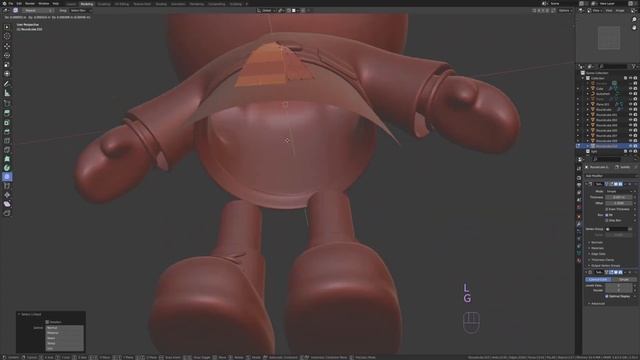
Task: Toggle the Rim Fill checkbox
Action: coord(607,215)
